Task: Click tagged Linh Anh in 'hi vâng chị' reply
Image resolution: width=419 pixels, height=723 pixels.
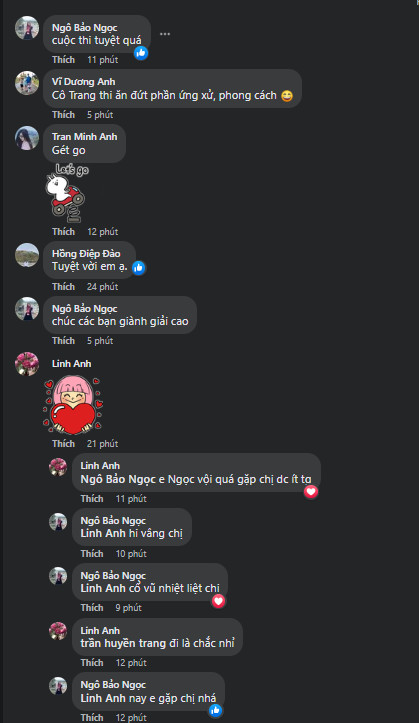Action: click(x=103, y=533)
